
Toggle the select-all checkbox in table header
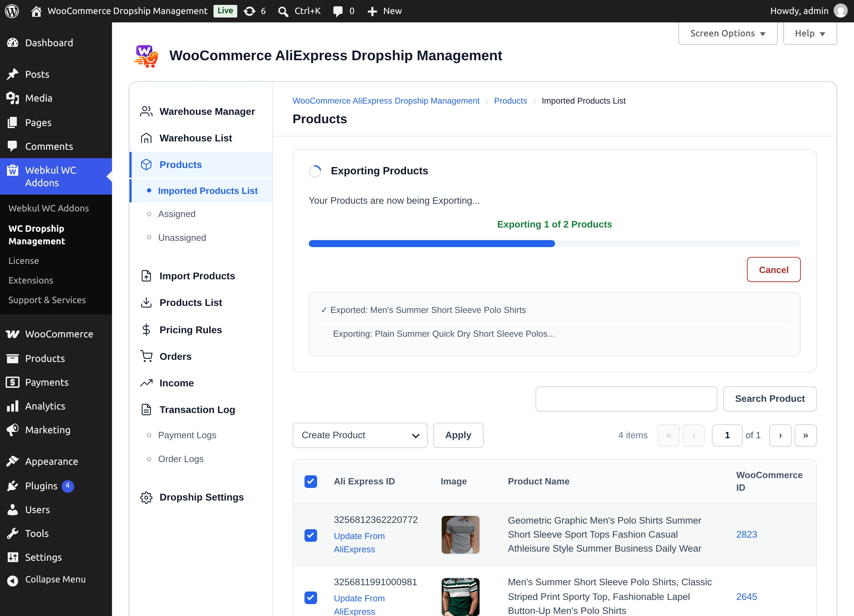pos(311,481)
